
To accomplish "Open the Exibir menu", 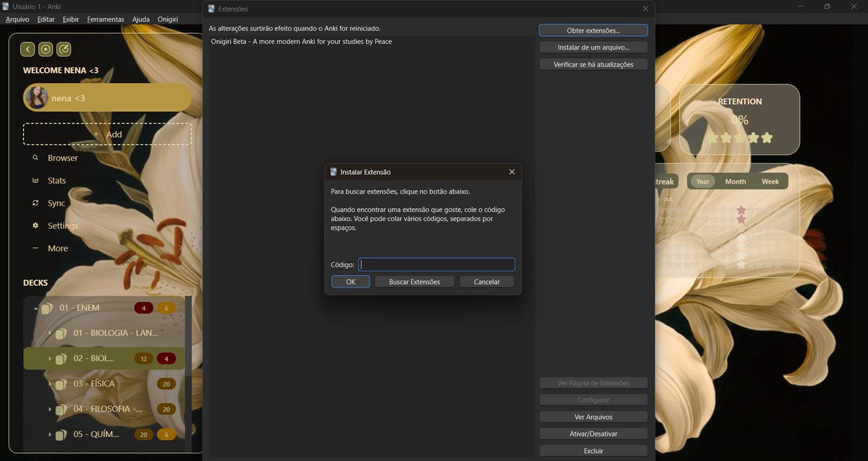I will pos(71,20).
